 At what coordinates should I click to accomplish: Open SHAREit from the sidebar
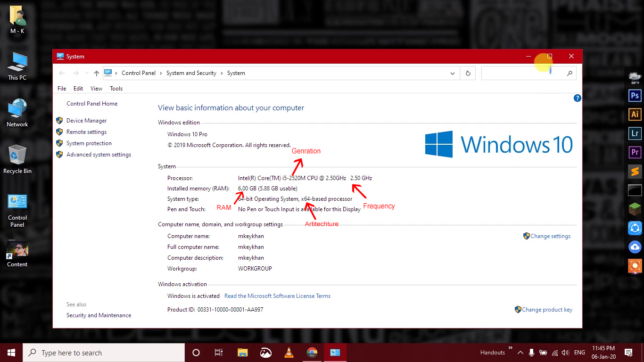pyautogui.click(x=634, y=228)
